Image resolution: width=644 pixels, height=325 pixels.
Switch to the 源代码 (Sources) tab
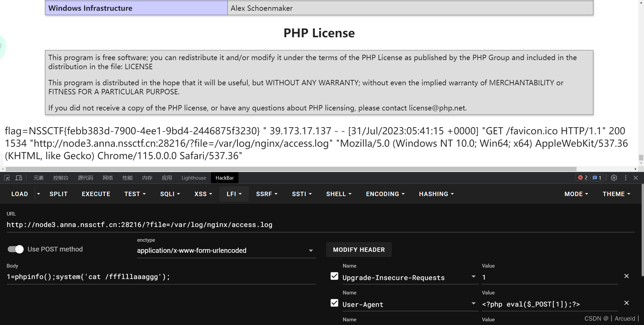[86, 178]
